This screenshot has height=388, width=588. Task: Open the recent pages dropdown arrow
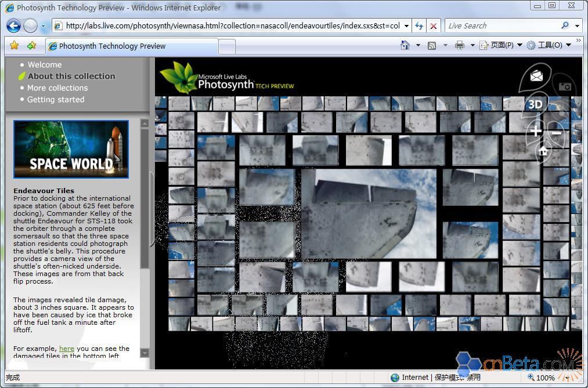tap(43, 26)
